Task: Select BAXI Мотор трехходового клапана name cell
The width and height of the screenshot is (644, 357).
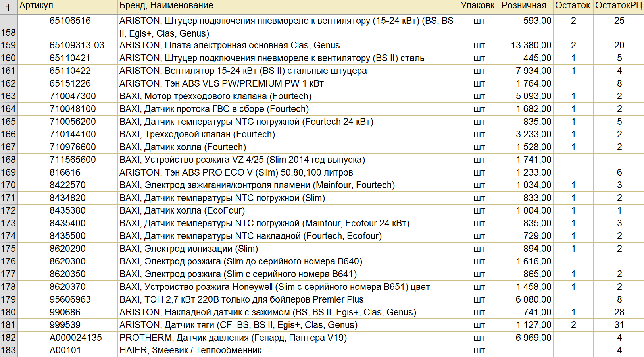Action: (x=288, y=96)
